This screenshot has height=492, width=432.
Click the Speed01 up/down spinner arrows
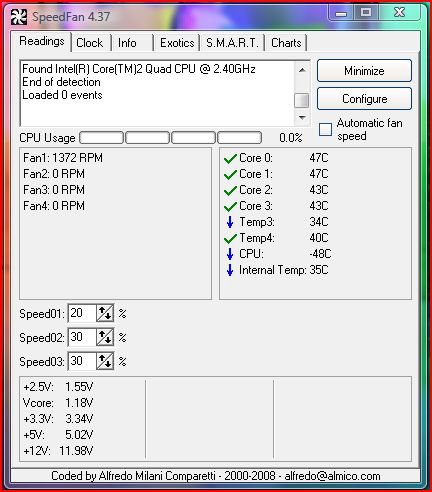tap(105, 313)
